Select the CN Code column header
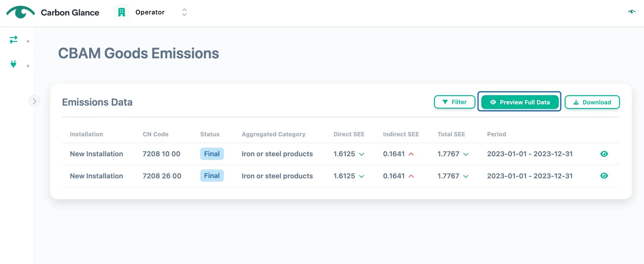This screenshot has height=264, width=644. [156, 134]
